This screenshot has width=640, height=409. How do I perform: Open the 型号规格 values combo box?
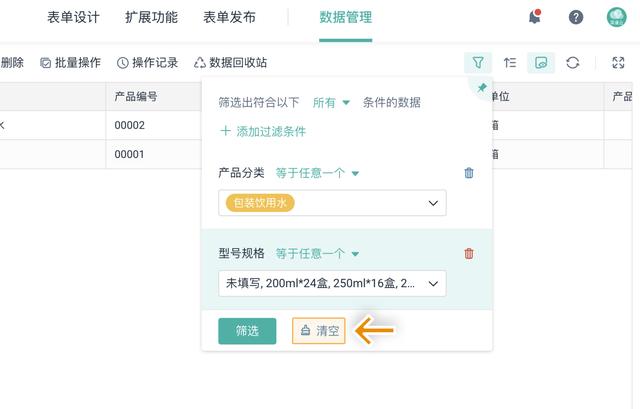(332, 284)
